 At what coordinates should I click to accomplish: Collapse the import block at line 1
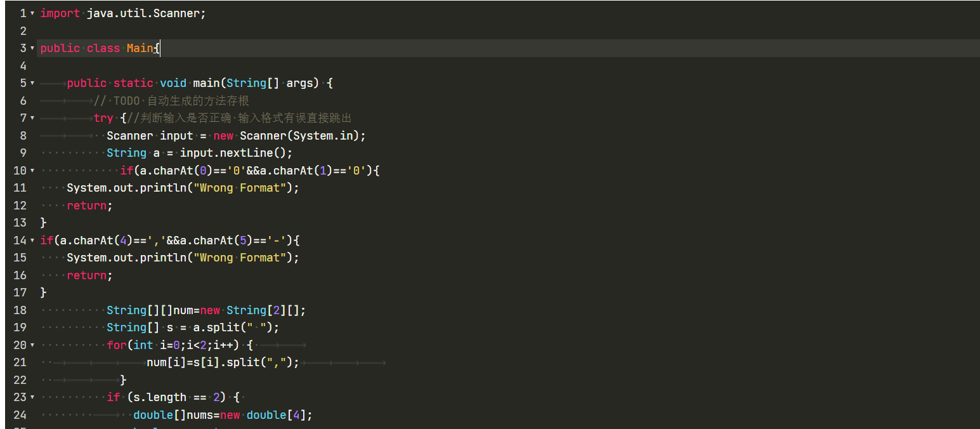32,13
